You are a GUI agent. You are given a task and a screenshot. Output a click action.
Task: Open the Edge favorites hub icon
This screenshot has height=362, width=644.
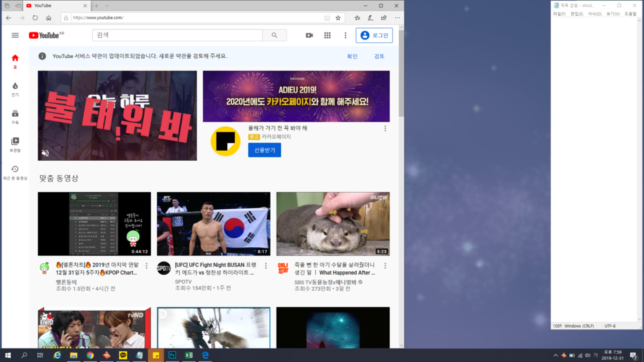point(357,18)
